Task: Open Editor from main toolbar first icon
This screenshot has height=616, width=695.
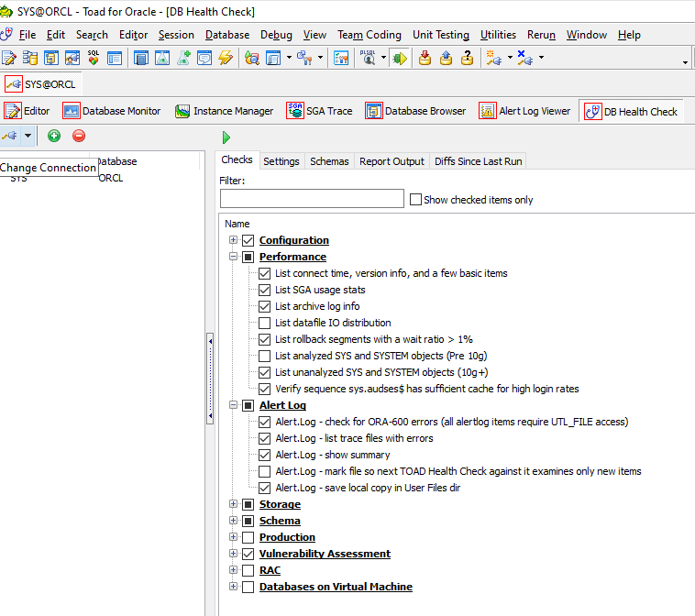Action: (x=9, y=58)
